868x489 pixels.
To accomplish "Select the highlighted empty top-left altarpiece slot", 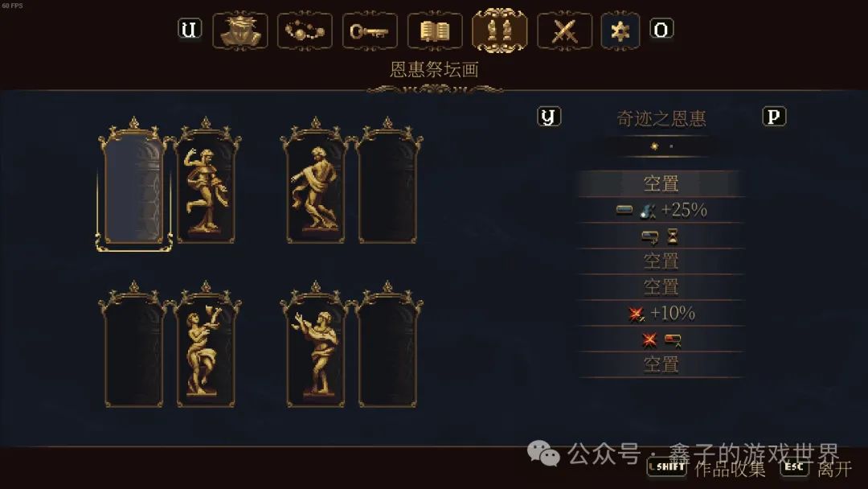I will pos(134,186).
